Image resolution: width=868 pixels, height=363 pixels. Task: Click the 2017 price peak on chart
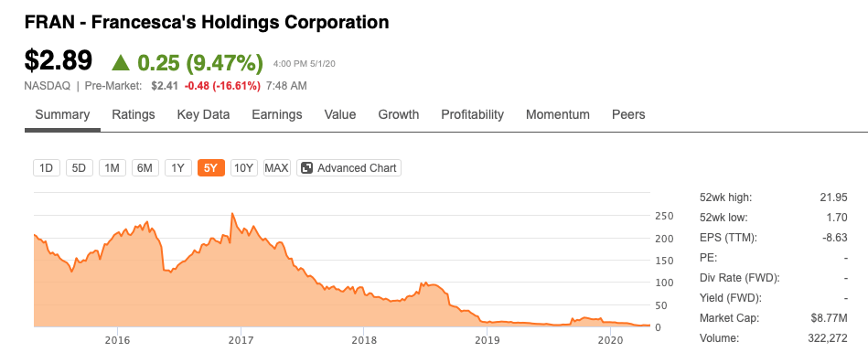(x=232, y=214)
